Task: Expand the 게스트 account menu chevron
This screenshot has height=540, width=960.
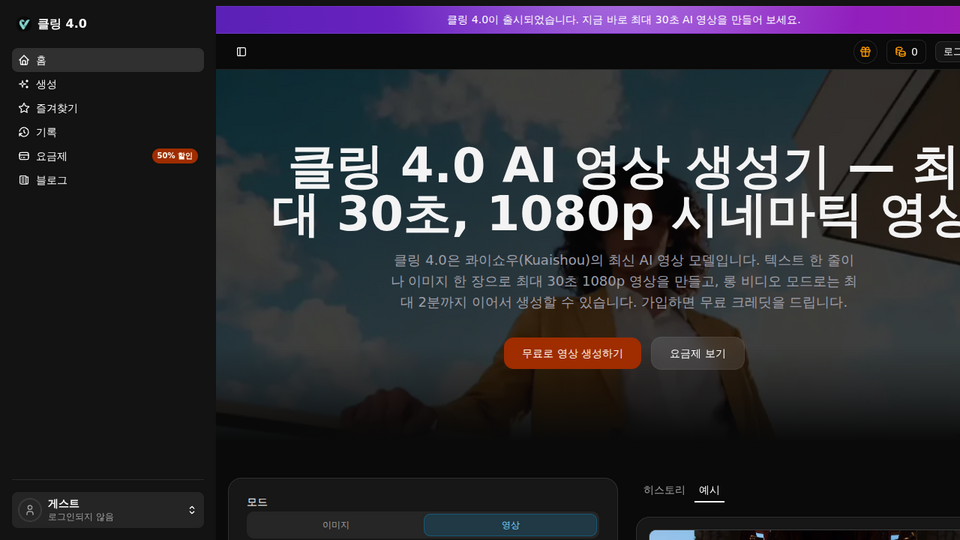Action: click(x=192, y=510)
